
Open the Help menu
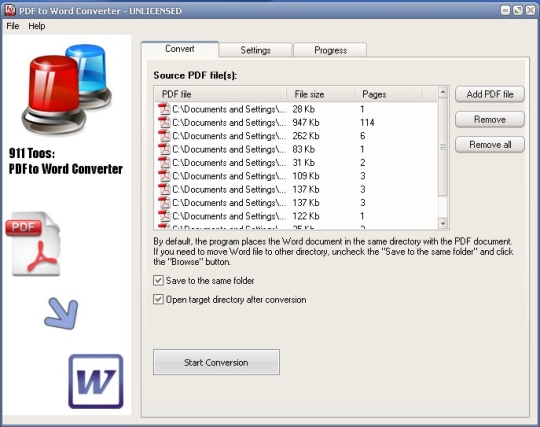[37, 26]
